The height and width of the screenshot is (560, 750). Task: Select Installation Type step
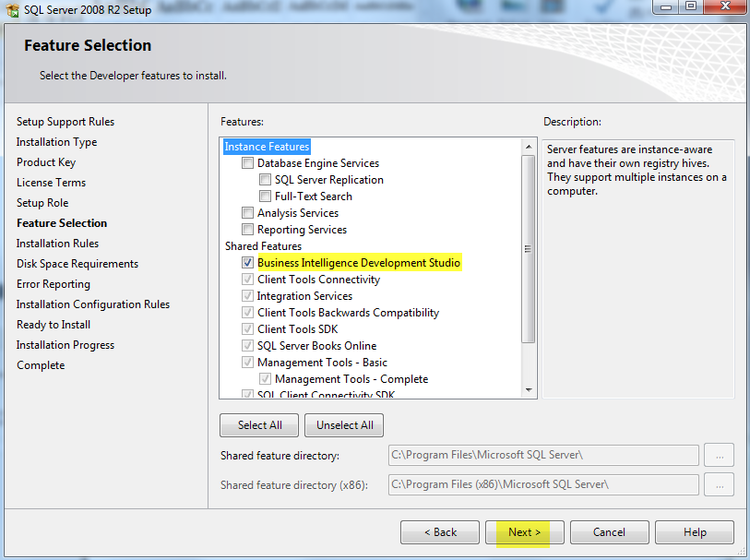pos(57,142)
